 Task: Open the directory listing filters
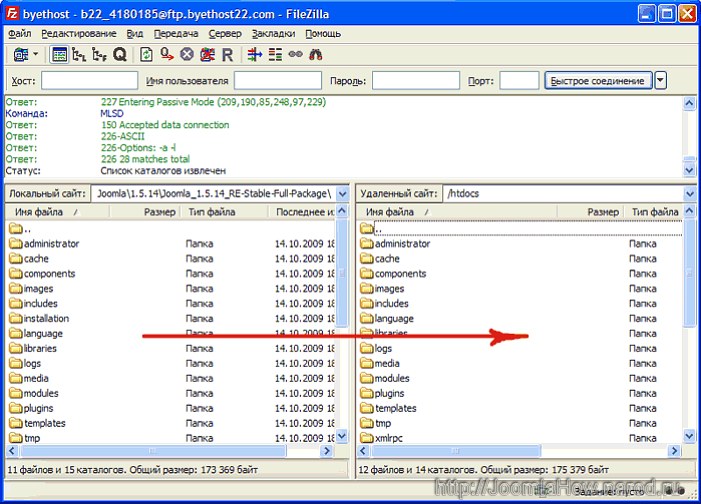[254, 55]
